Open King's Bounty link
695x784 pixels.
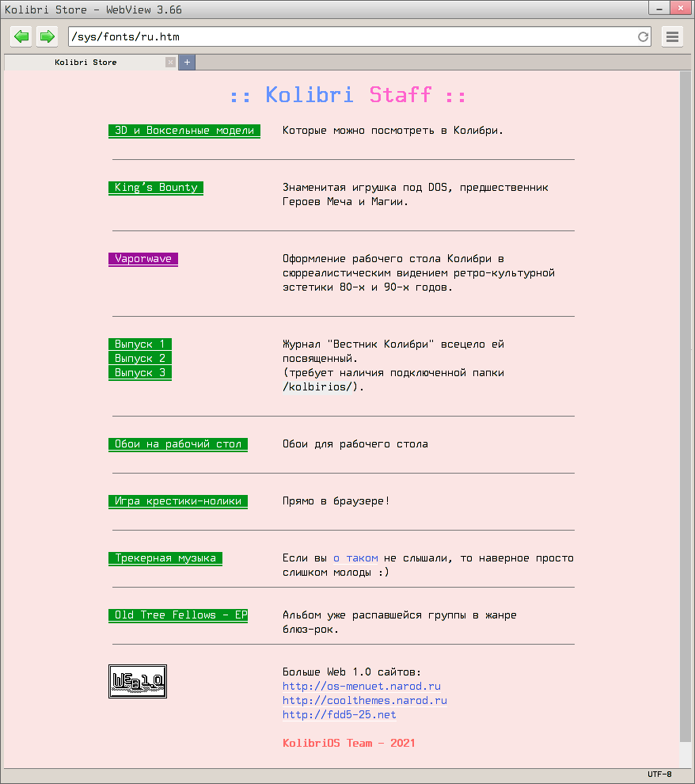coord(156,188)
